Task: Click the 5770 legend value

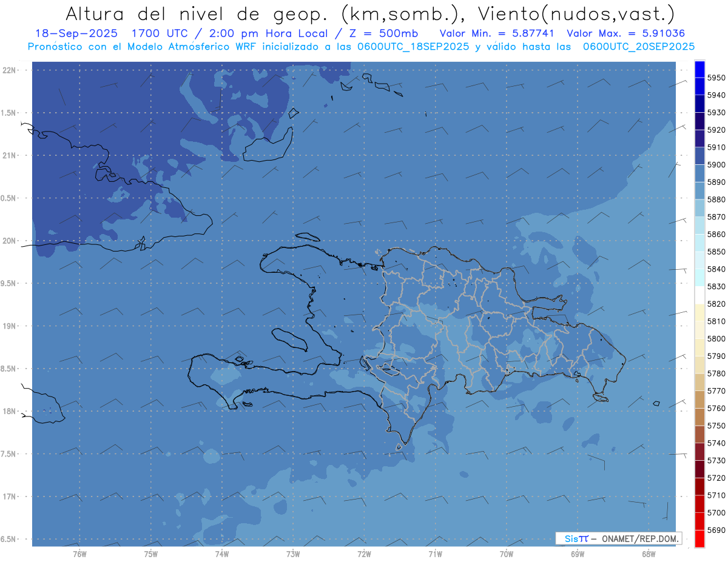Action: click(716, 391)
